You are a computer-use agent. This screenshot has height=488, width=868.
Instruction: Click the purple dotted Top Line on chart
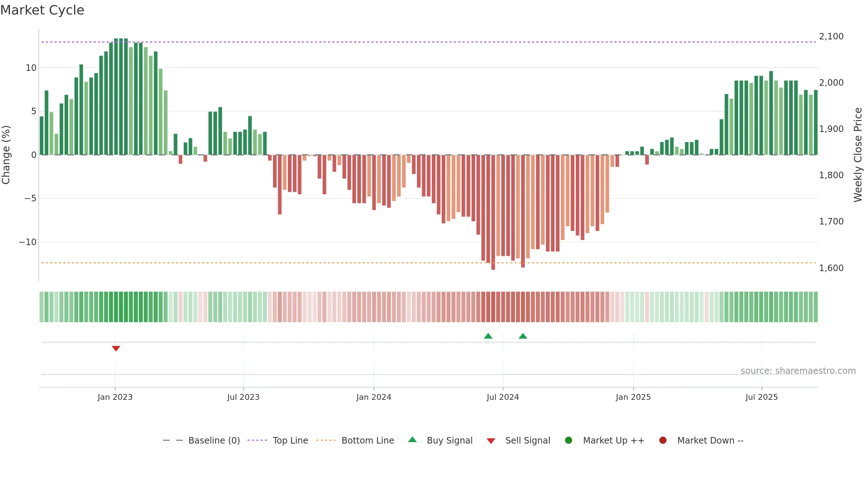pos(429,42)
